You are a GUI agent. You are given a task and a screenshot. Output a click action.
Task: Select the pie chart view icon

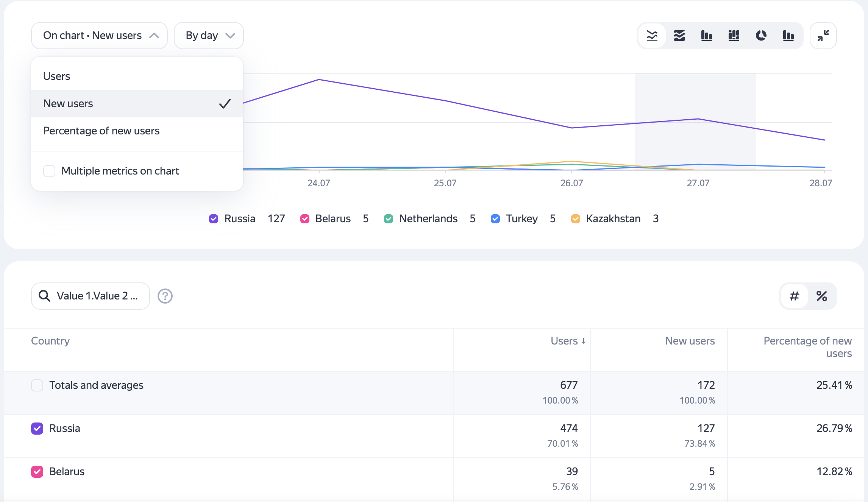point(761,36)
